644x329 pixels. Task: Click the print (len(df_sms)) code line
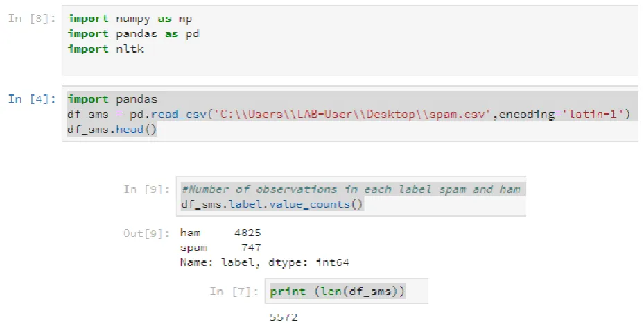click(x=337, y=292)
